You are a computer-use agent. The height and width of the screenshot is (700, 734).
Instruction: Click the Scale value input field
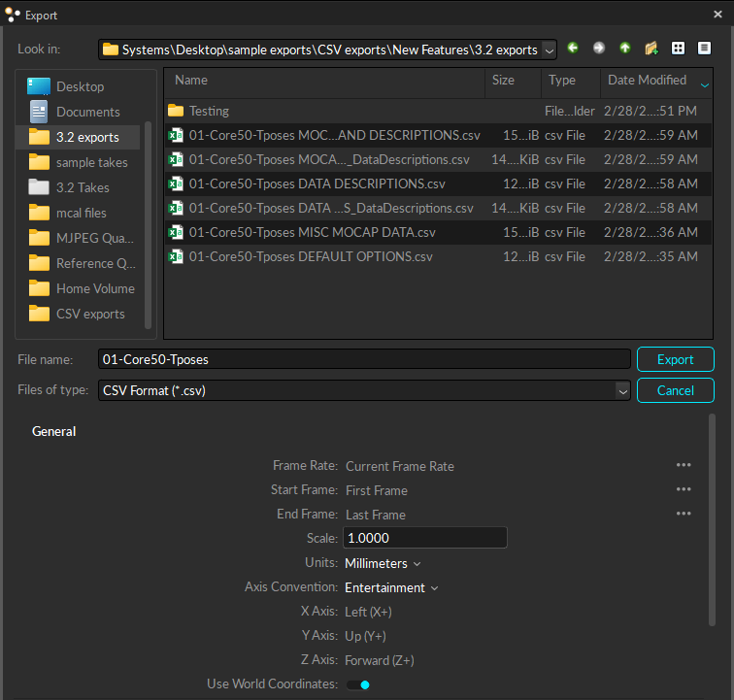[x=423, y=538]
